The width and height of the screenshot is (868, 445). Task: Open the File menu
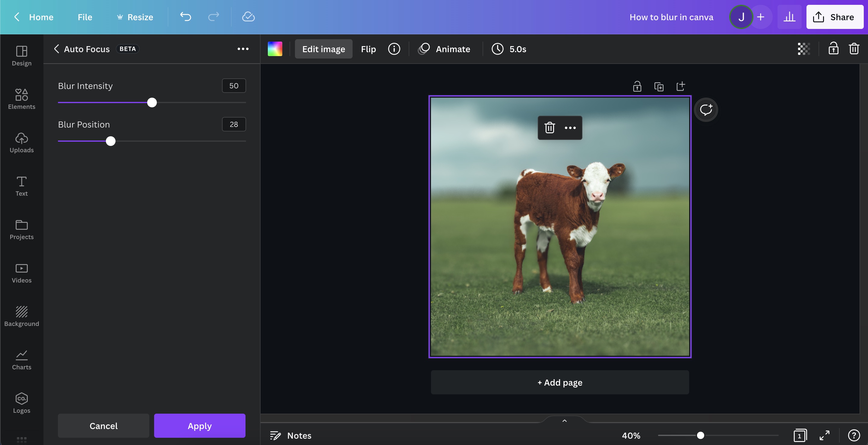(84, 17)
